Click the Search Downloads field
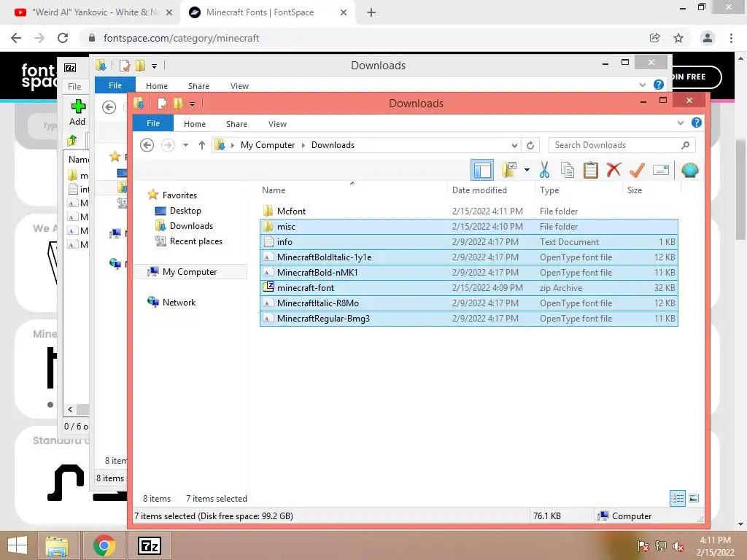Viewport: 747px width, 560px height. (x=622, y=145)
